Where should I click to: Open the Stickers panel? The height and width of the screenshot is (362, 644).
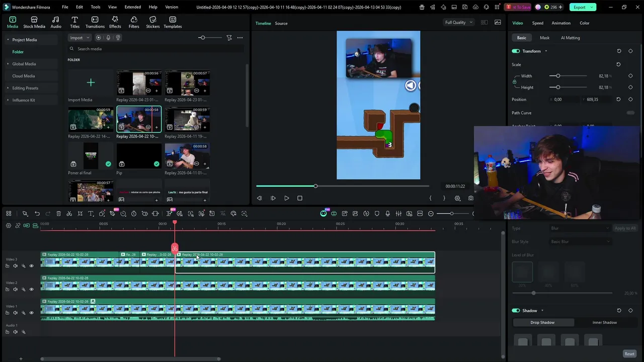(x=153, y=22)
